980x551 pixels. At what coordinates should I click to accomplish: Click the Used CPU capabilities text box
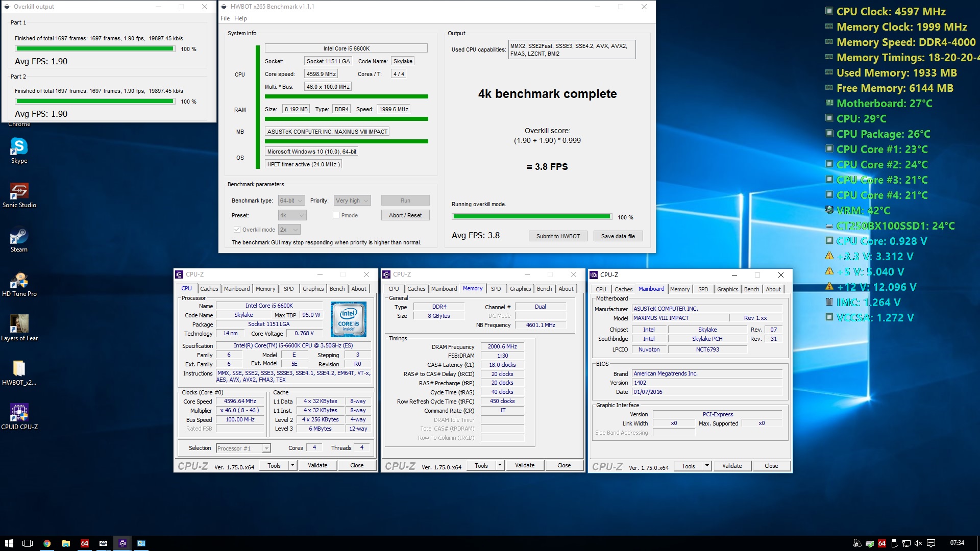572,49
